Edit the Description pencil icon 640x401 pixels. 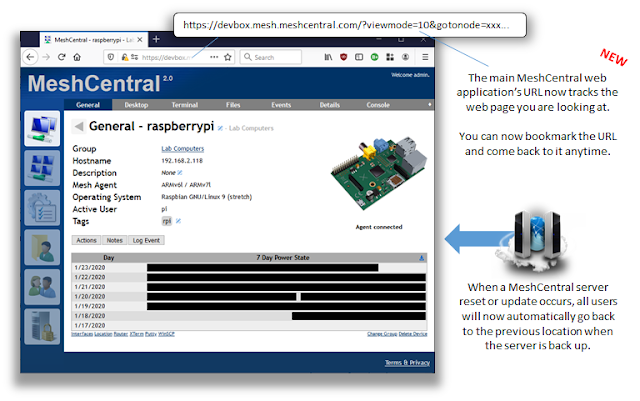tap(180, 173)
